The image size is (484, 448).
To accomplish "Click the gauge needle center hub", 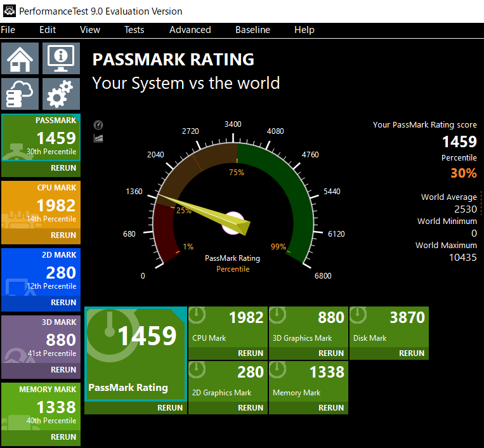I will 233,223.
